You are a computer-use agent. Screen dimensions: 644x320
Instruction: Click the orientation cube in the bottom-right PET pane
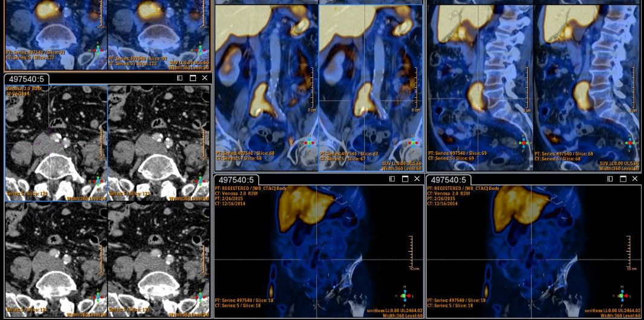point(623,296)
